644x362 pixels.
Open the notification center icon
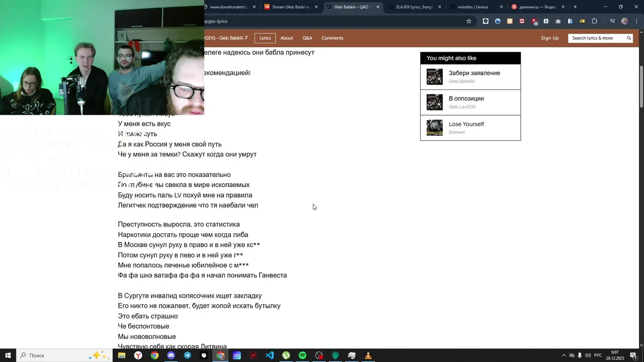tap(633, 355)
